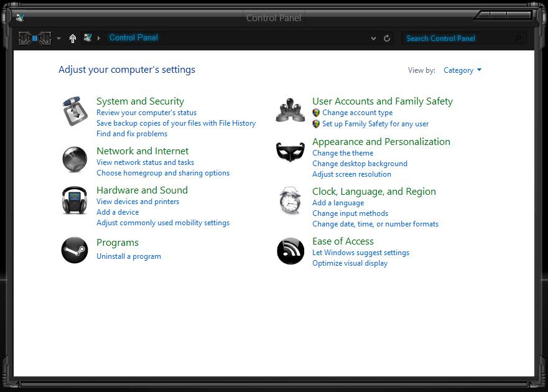Screen dimensions: 548x392
Task: Click the search magnifier icon
Action: coord(518,38)
